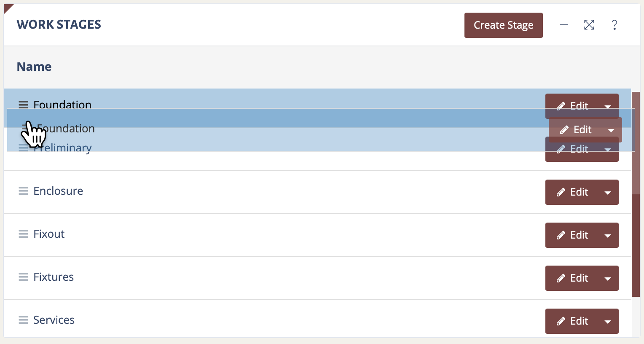Select the Enclosure stage name
This screenshot has width=644, height=344.
coord(58,191)
